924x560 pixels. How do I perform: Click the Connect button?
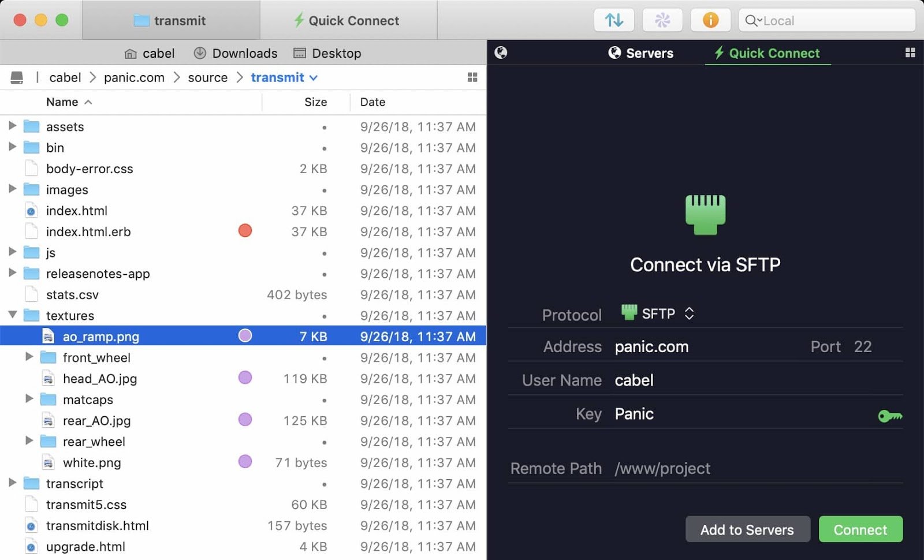tap(860, 529)
